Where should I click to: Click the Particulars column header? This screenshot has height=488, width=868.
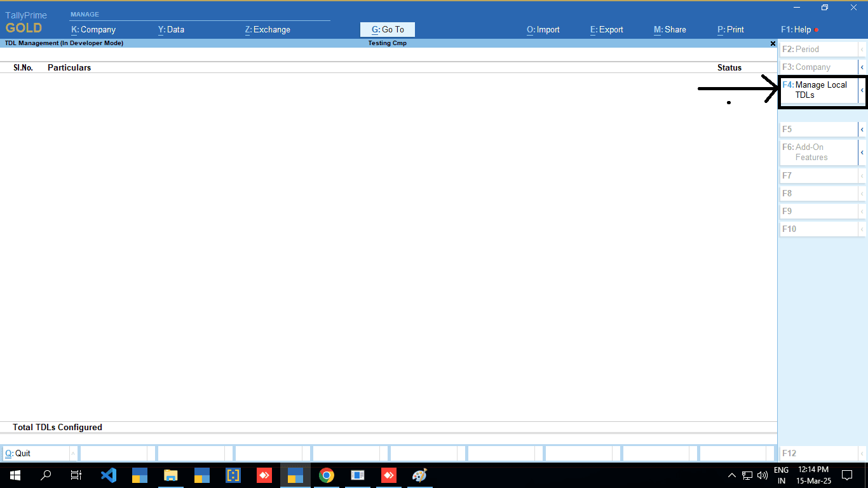coord(69,67)
